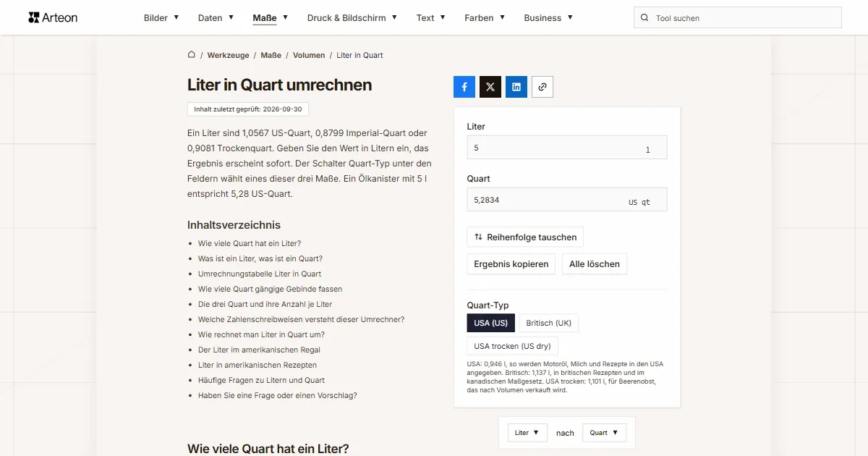Go to the home breadcrumb icon
The width and height of the screenshot is (868, 456).
point(192,54)
